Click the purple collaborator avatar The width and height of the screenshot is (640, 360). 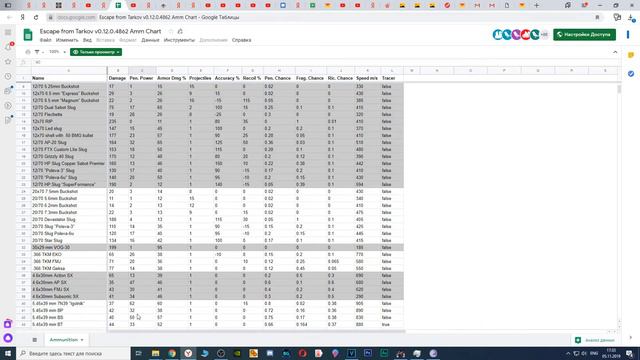pyautogui.click(x=516, y=35)
